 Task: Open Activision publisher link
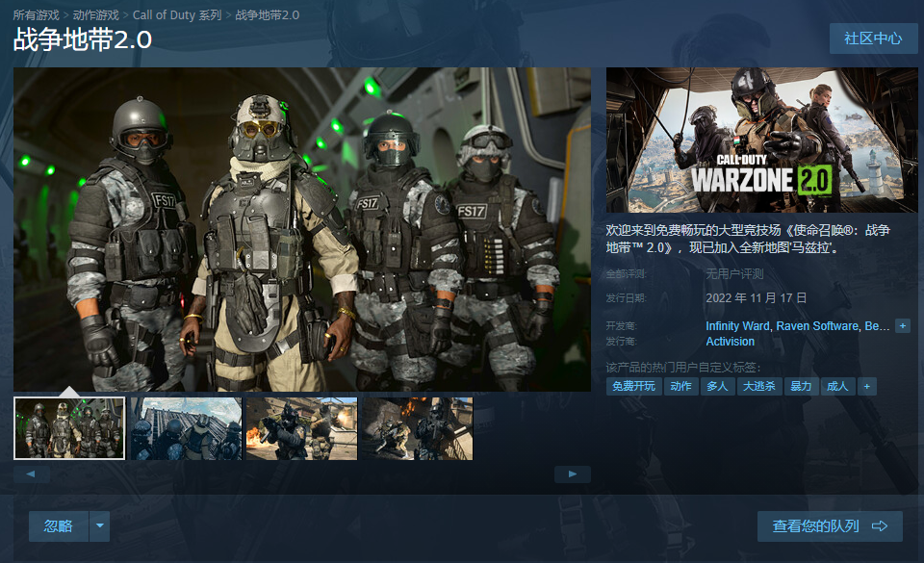730,342
